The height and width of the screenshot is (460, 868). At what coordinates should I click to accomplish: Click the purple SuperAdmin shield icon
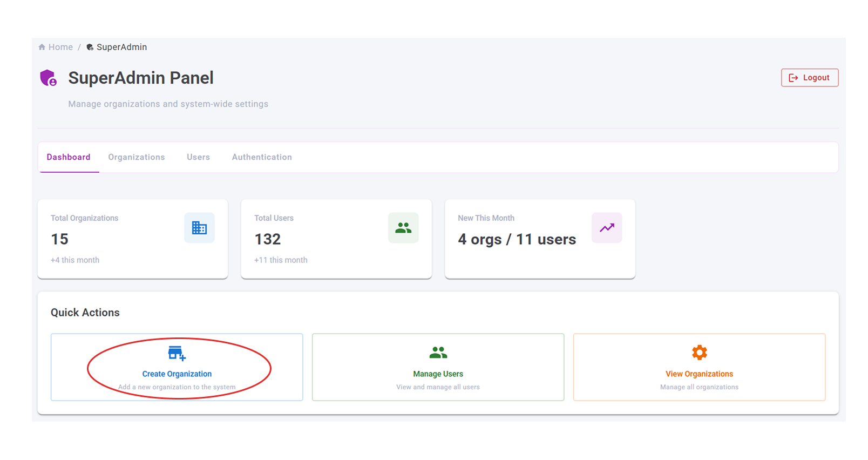click(x=48, y=78)
